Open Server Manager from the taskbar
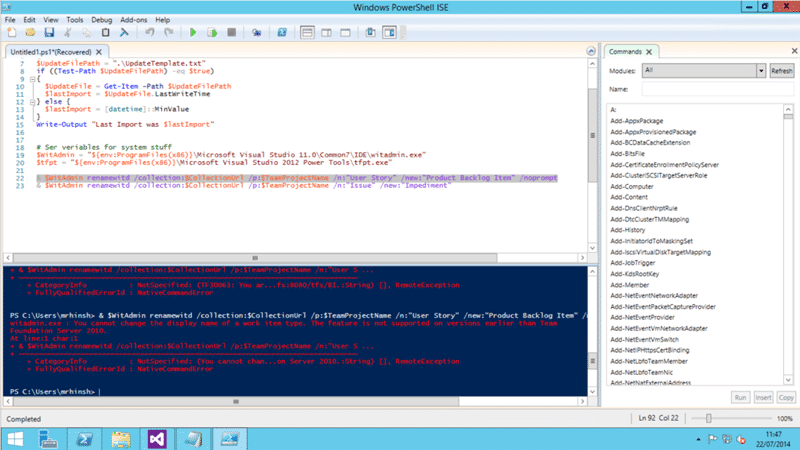 click(x=48, y=439)
